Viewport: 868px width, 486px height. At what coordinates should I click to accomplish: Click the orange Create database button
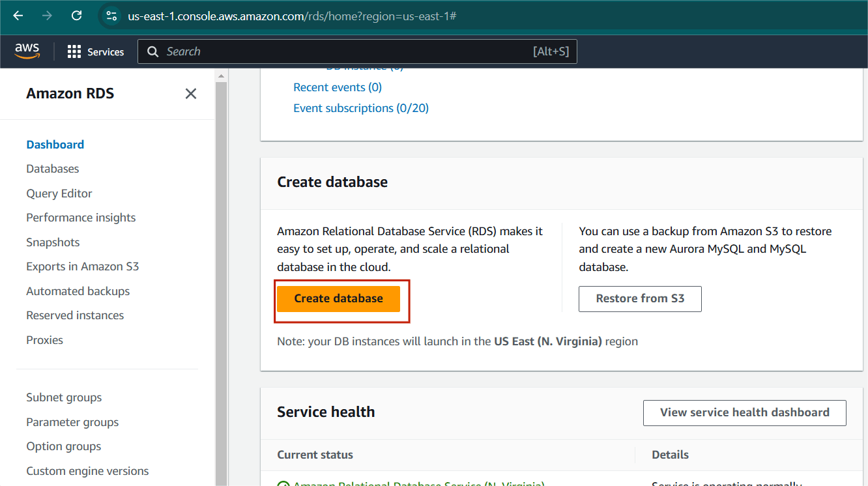339,298
